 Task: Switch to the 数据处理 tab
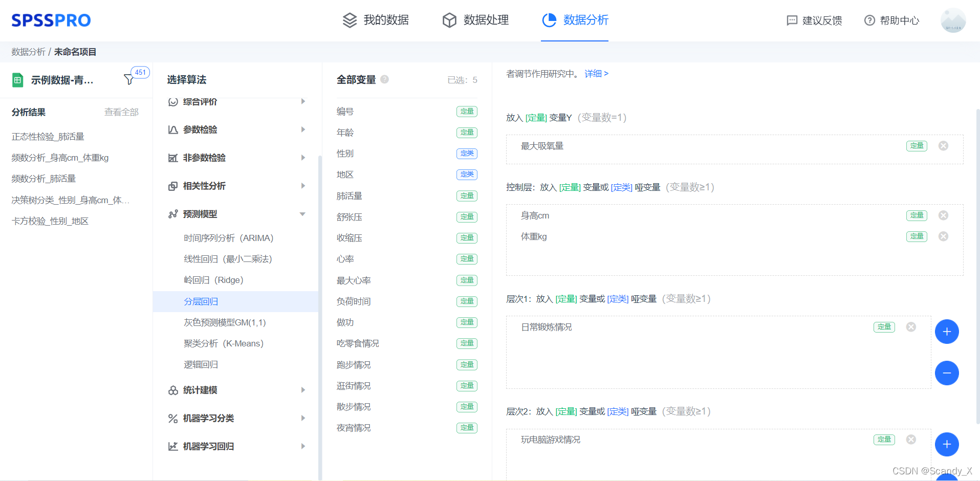(475, 20)
